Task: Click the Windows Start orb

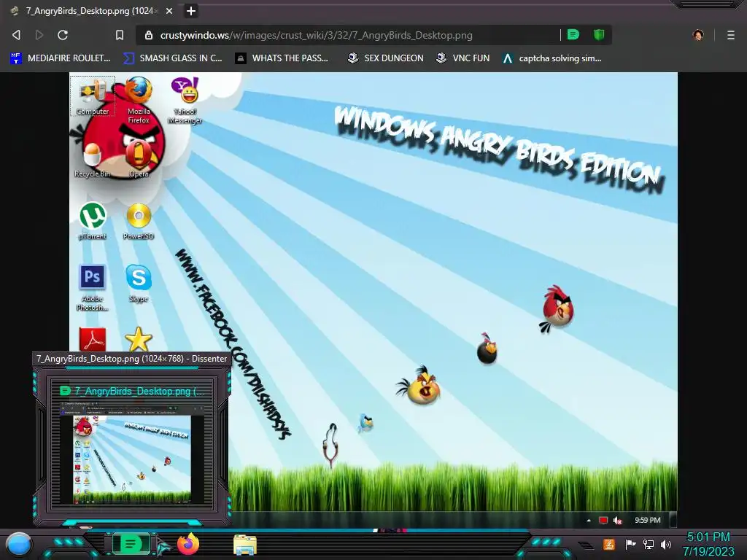Action: (x=19, y=545)
